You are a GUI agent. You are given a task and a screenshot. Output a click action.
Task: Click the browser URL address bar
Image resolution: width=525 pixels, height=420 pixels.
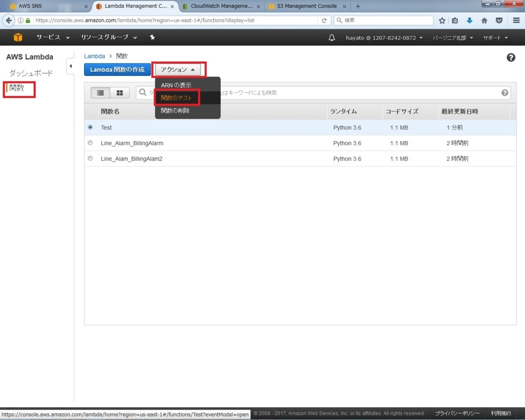(x=176, y=21)
